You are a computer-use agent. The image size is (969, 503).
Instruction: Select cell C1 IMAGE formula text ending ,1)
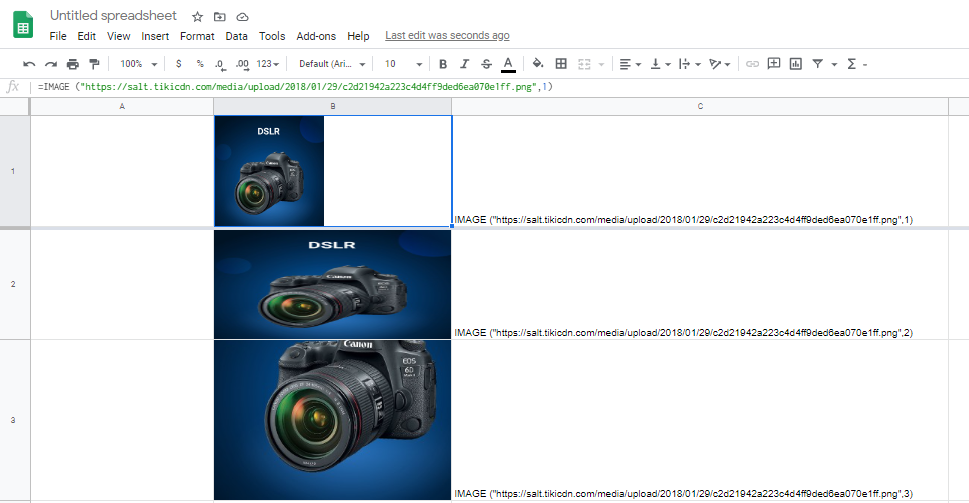tap(683, 219)
